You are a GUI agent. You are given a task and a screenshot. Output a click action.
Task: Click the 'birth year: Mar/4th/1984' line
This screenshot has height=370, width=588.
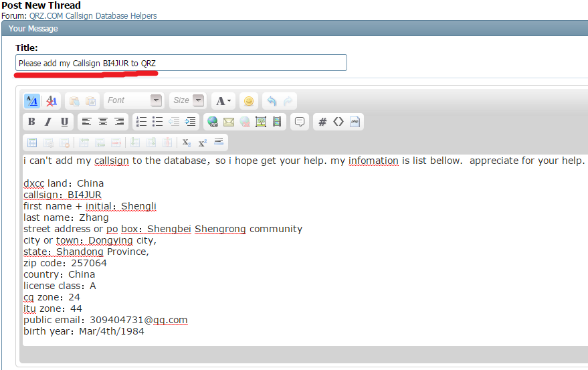[84, 331]
